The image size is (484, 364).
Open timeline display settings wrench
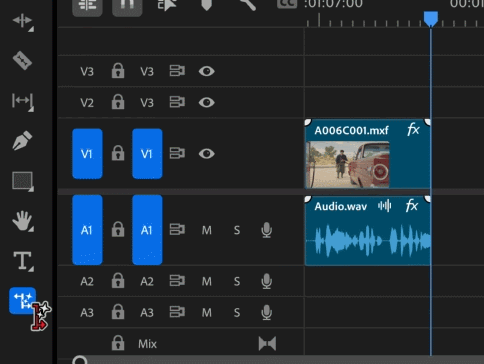(x=247, y=5)
